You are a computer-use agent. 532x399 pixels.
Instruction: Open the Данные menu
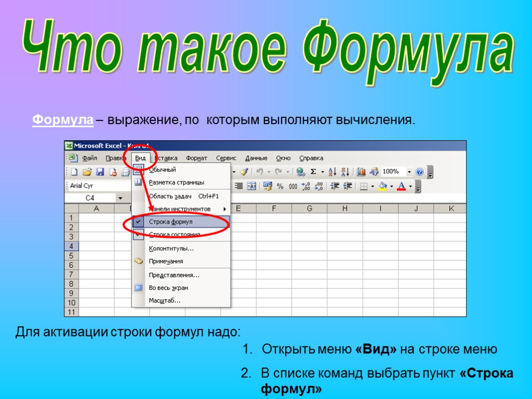tap(256, 158)
